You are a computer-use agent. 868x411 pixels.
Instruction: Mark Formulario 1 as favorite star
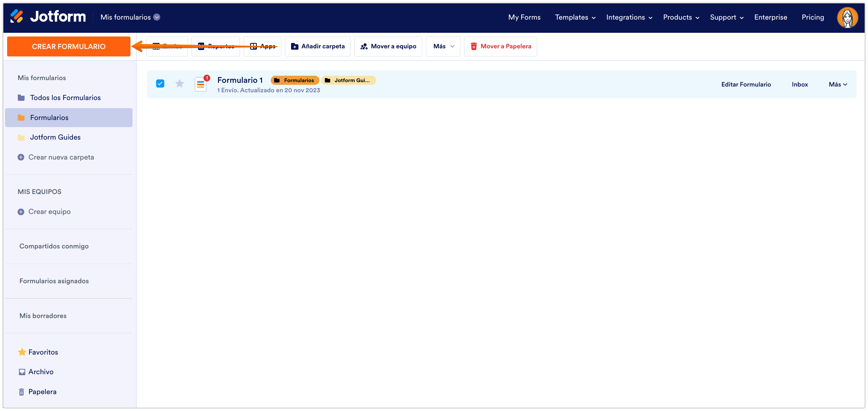(179, 83)
